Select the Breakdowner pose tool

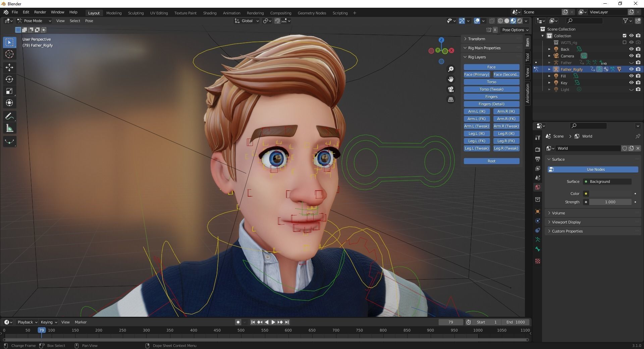pyautogui.click(x=9, y=142)
